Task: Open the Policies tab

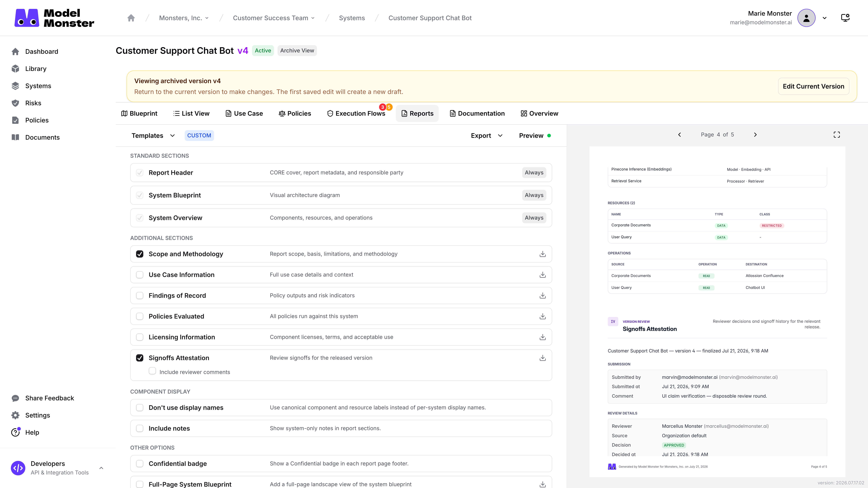Action: (x=295, y=114)
